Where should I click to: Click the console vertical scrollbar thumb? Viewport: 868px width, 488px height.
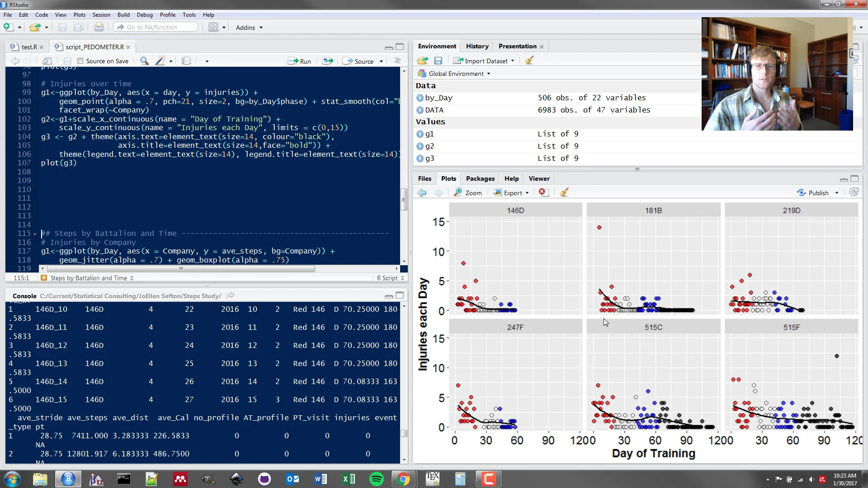click(x=404, y=433)
